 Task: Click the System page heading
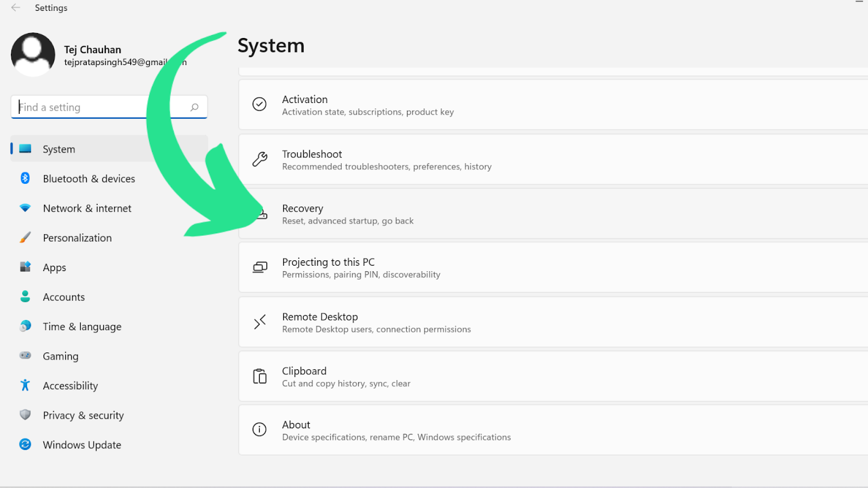point(271,46)
